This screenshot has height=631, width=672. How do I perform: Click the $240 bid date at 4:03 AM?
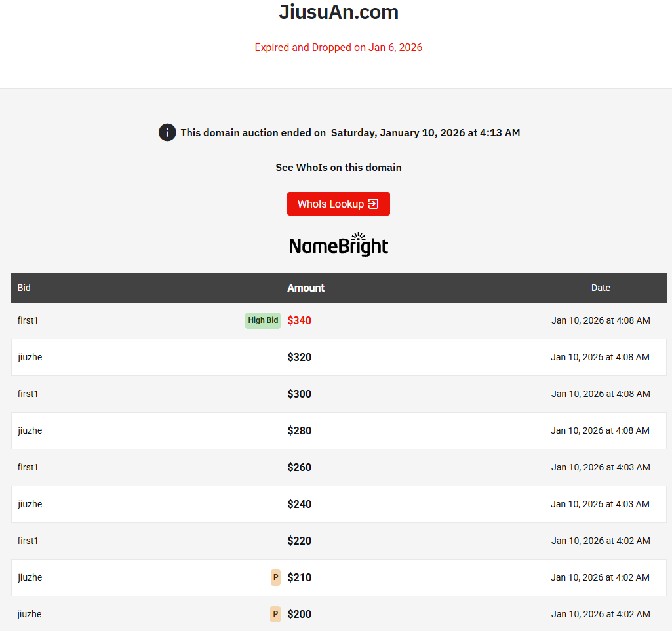click(600, 504)
